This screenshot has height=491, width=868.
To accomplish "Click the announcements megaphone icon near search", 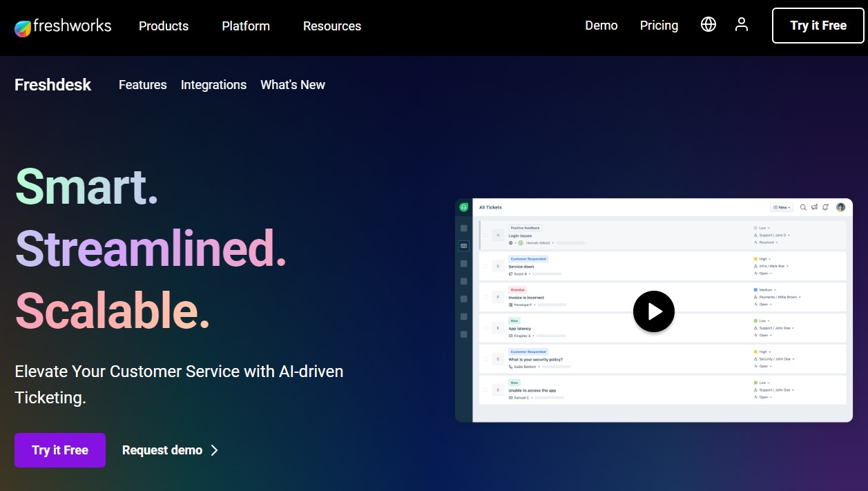I will [814, 207].
